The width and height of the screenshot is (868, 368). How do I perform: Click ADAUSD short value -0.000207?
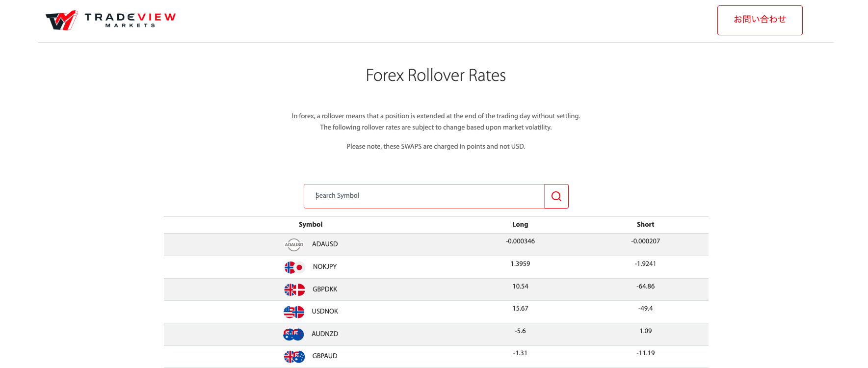(x=646, y=241)
